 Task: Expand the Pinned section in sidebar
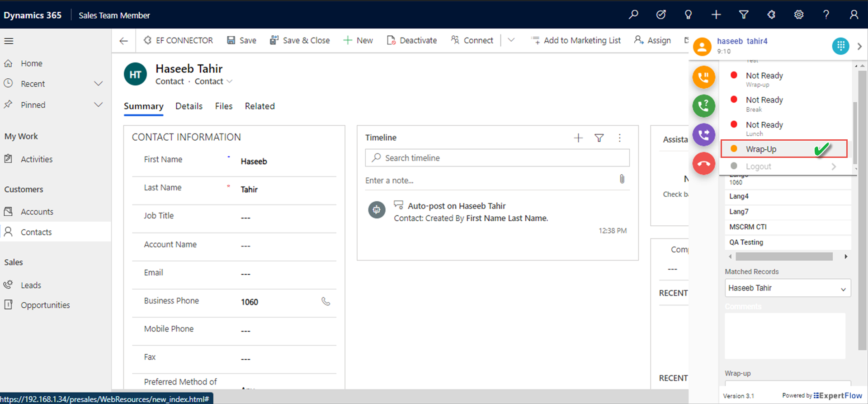(98, 105)
